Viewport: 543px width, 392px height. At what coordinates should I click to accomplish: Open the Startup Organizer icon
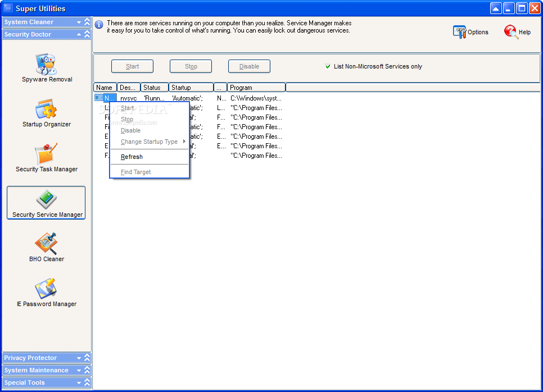tap(46, 108)
